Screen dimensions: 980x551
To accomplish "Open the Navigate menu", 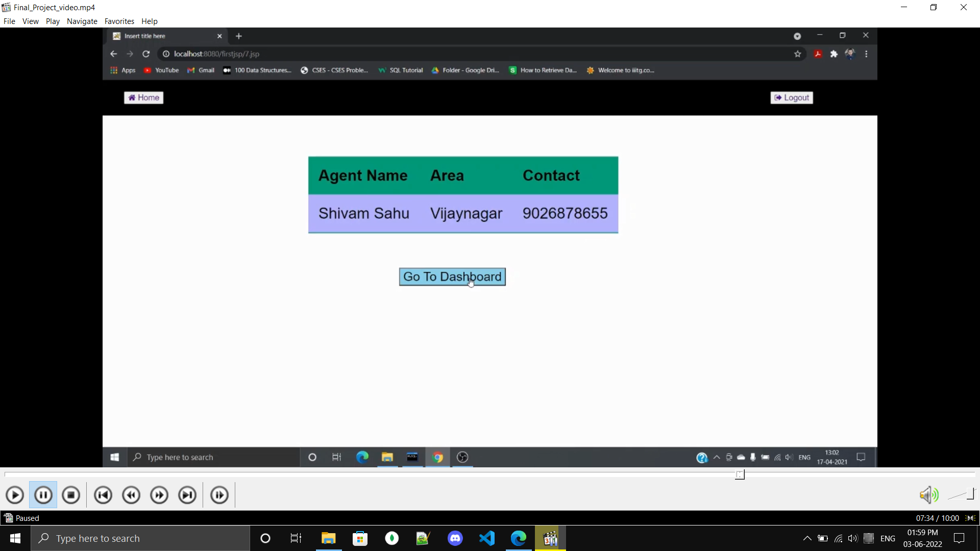I will (x=82, y=21).
